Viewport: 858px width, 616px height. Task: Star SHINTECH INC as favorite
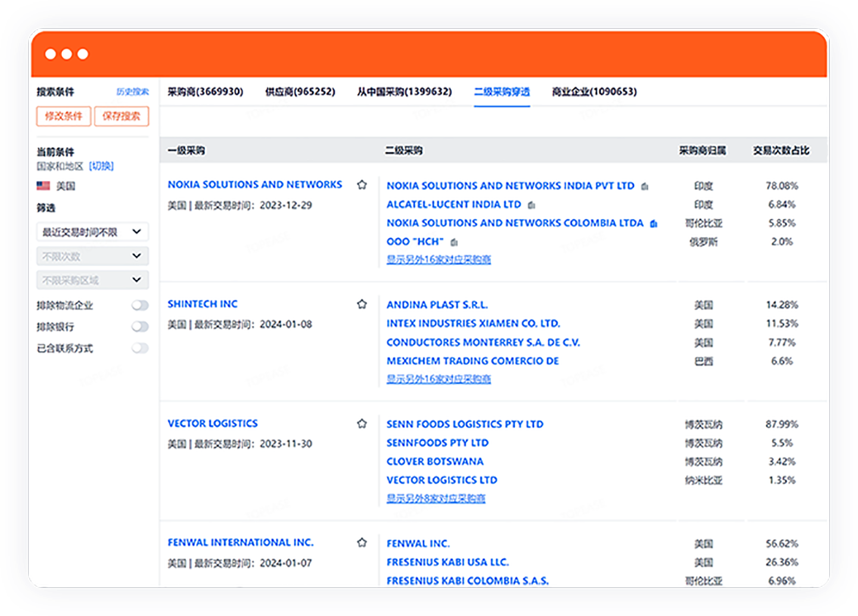point(362,304)
